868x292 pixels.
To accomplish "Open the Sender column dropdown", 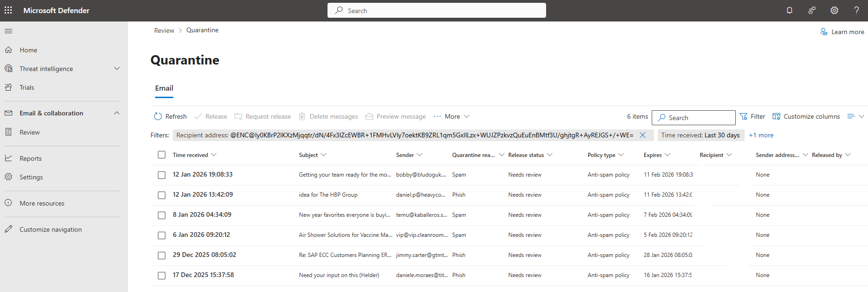I will pyautogui.click(x=420, y=155).
